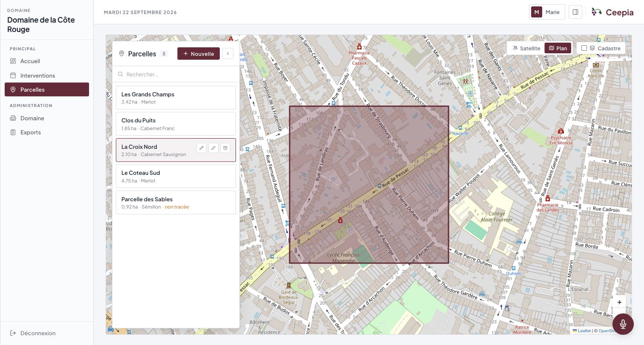Viewport: 644px width, 345px height.
Task: Select the Plan map view
Action: point(558,48)
